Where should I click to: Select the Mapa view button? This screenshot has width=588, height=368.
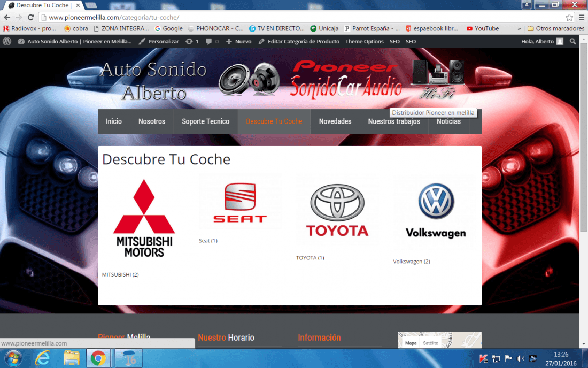411,343
